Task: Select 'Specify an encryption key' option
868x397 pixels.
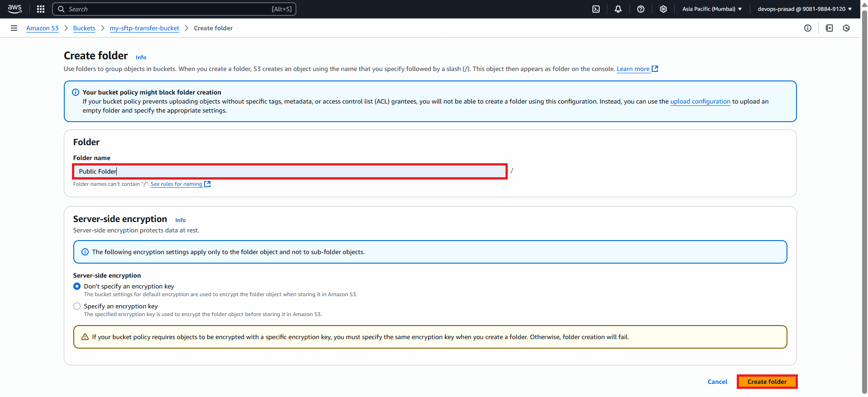Action: tap(77, 306)
